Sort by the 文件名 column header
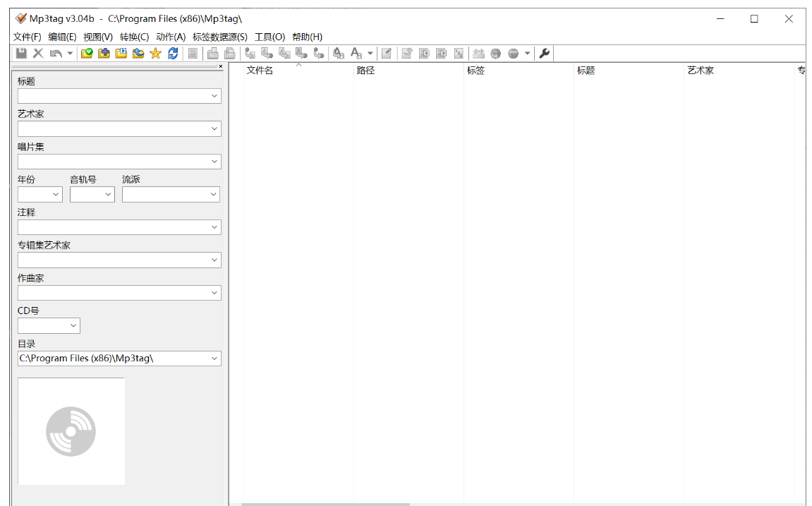 pos(260,71)
